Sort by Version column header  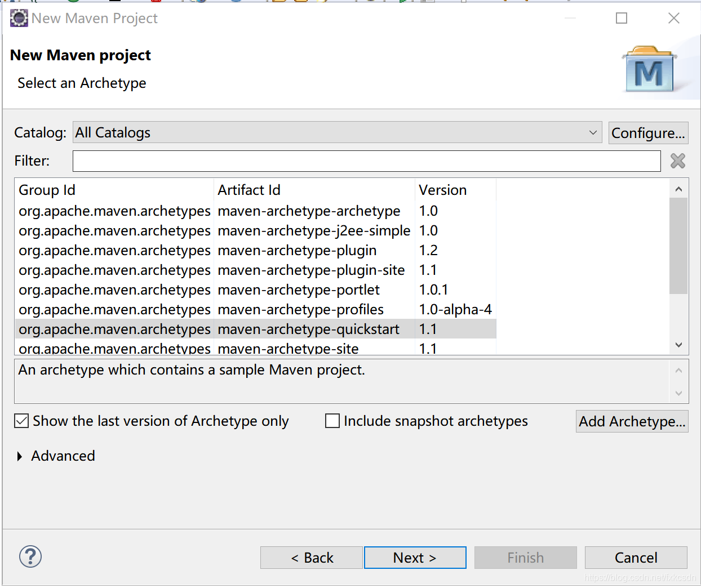click(x=455, y=190)
